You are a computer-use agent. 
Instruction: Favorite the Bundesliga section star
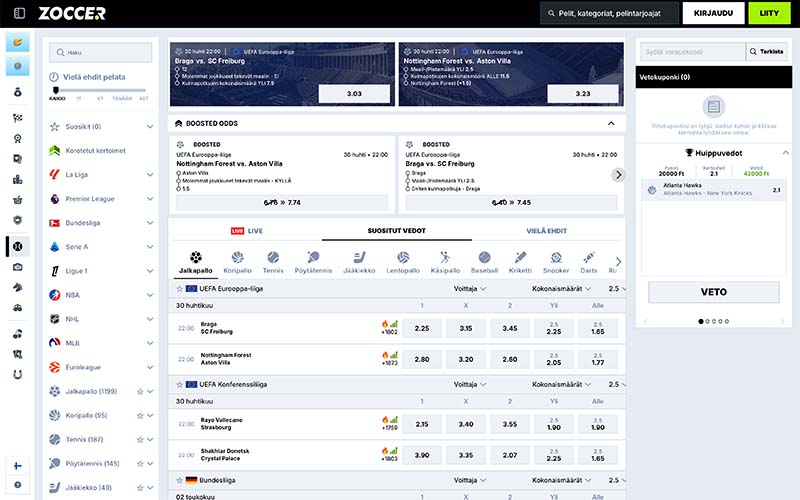click(x=180, y=481)
